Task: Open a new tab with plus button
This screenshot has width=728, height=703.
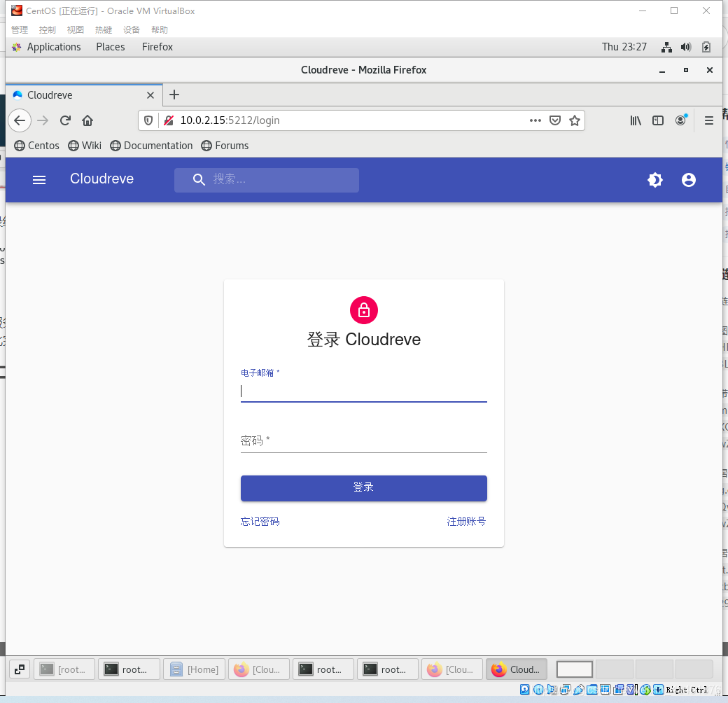Action: [174, 95]
